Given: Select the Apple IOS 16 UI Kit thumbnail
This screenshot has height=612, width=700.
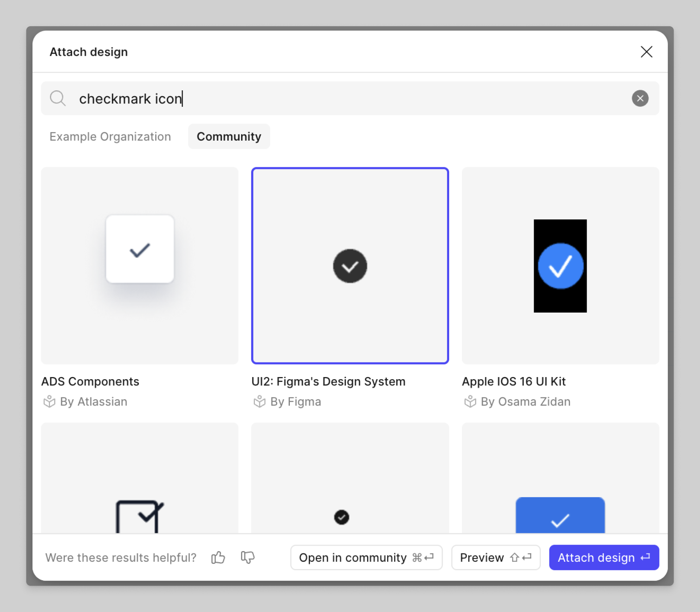Looking at the screenshot, I should click(560, 266).
